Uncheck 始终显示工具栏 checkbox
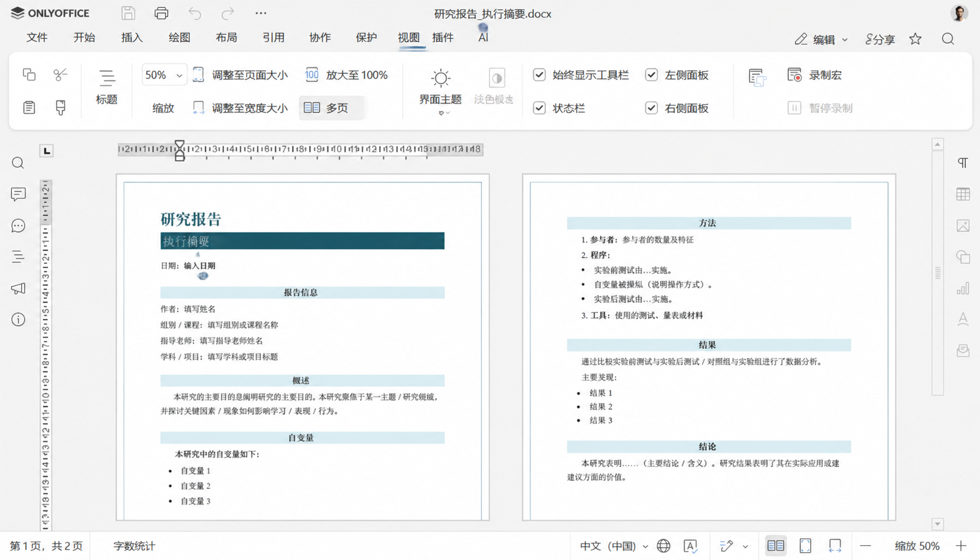 coord(539,74)
